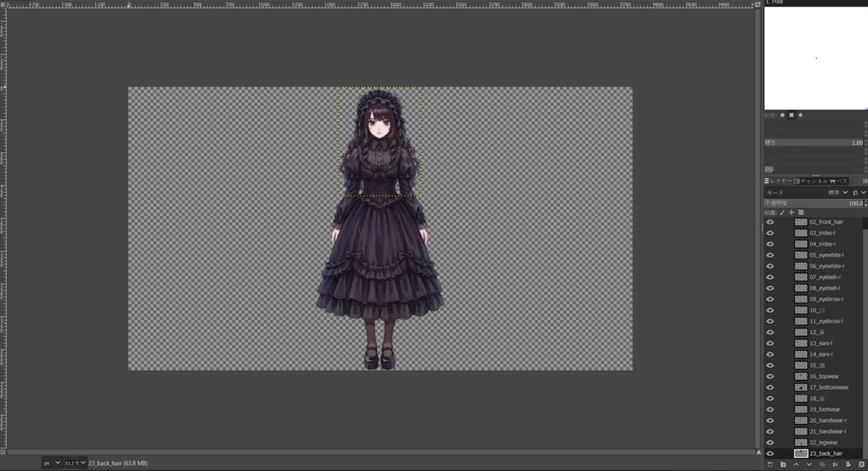Hide the 23_back_hair layer
Viewport: 868px width, 471px height.
tap(770, 453)
